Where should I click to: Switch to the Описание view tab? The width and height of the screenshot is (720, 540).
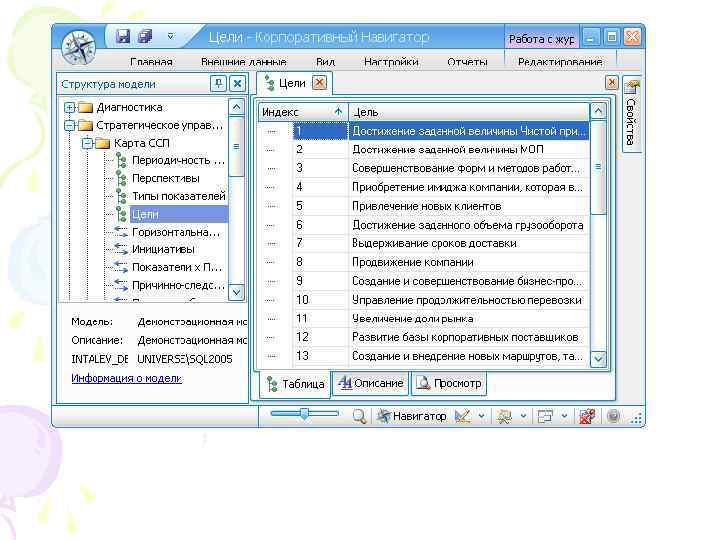click(x=371, y=383)
